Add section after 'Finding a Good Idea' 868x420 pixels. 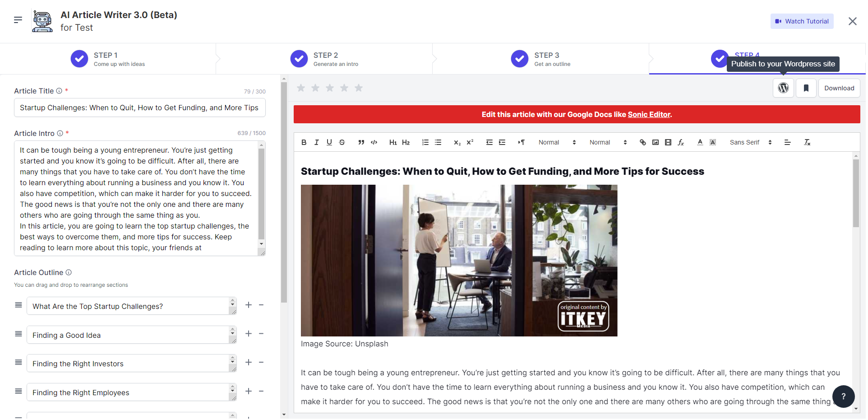(x=249, y=334)
